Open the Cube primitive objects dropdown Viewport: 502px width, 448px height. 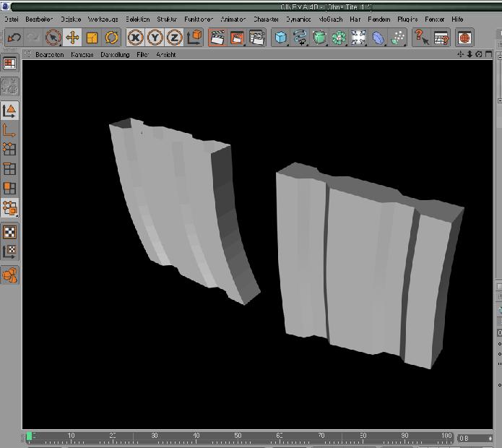tap(281, 38)
